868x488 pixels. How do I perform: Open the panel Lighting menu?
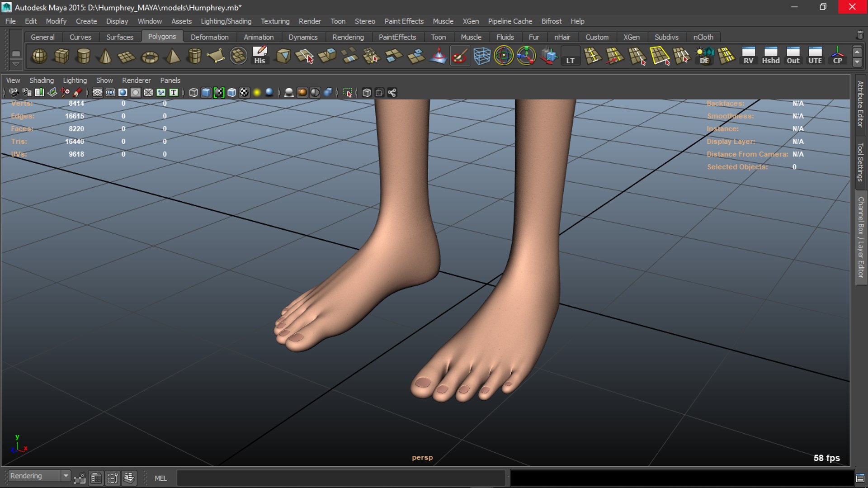pyautogui.click(x=75, y=80)
